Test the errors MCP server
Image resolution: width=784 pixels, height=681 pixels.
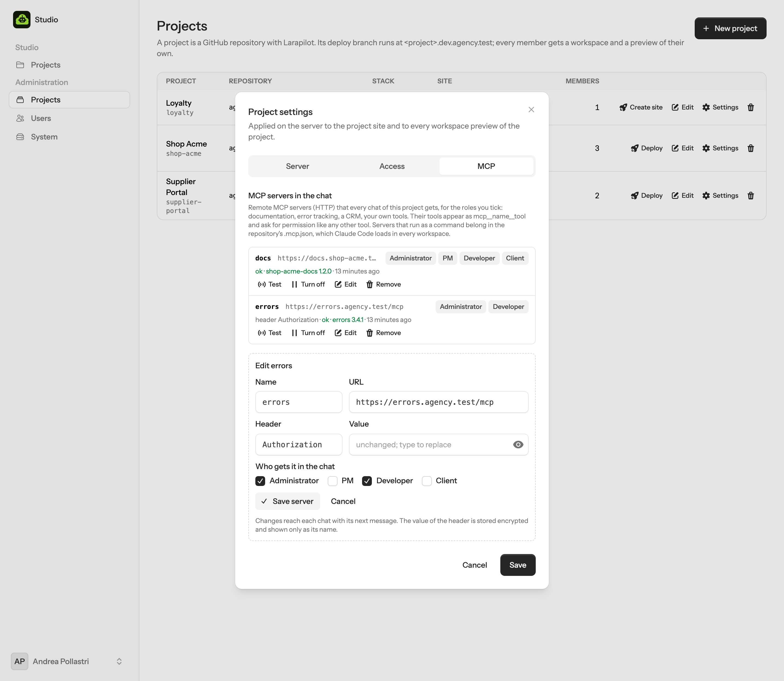pos(269,333)
